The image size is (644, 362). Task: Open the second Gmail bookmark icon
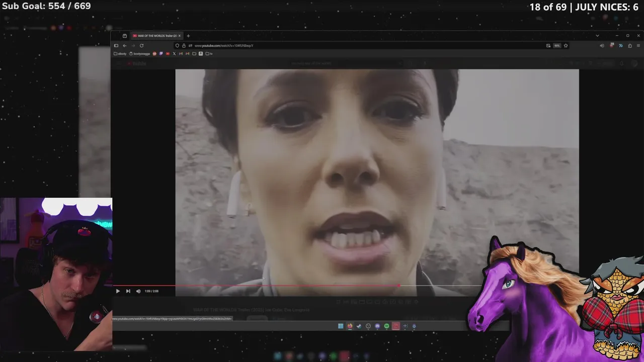click(187, 54)
